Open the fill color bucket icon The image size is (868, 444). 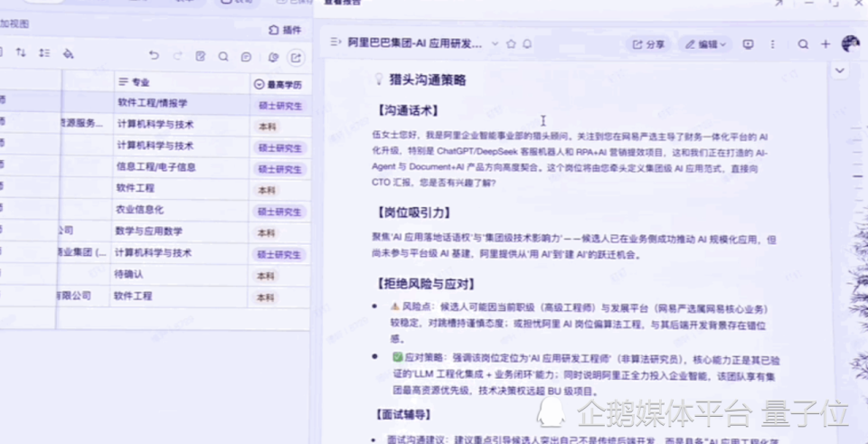click(x=68, y=53)
